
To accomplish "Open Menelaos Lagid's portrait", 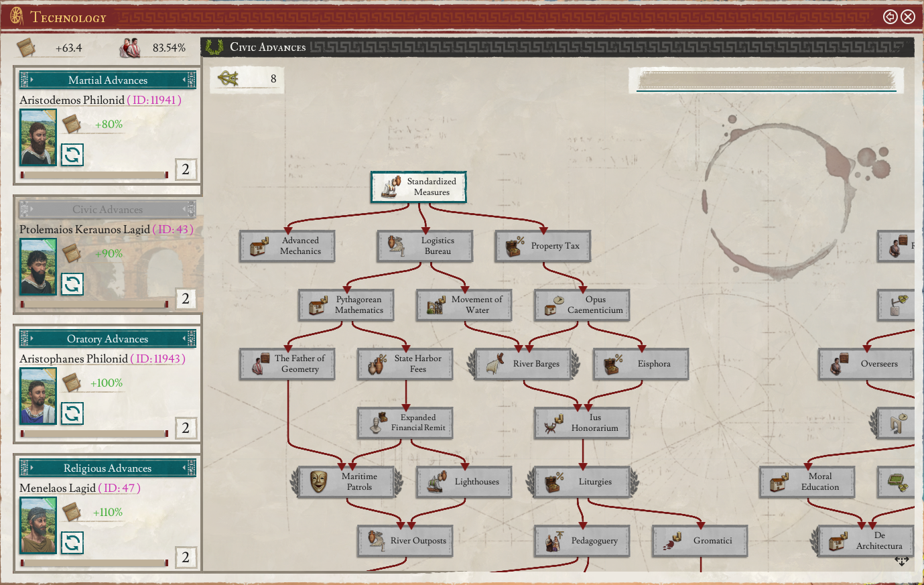I will pyautogui.click(x=38, y=525).
